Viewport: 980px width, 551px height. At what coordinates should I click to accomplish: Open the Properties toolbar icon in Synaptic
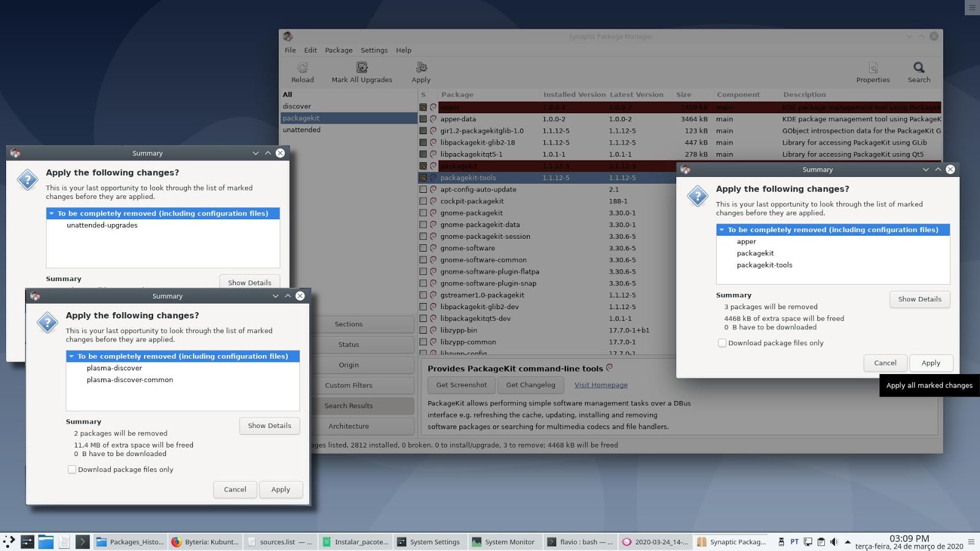tap(873, 67)
